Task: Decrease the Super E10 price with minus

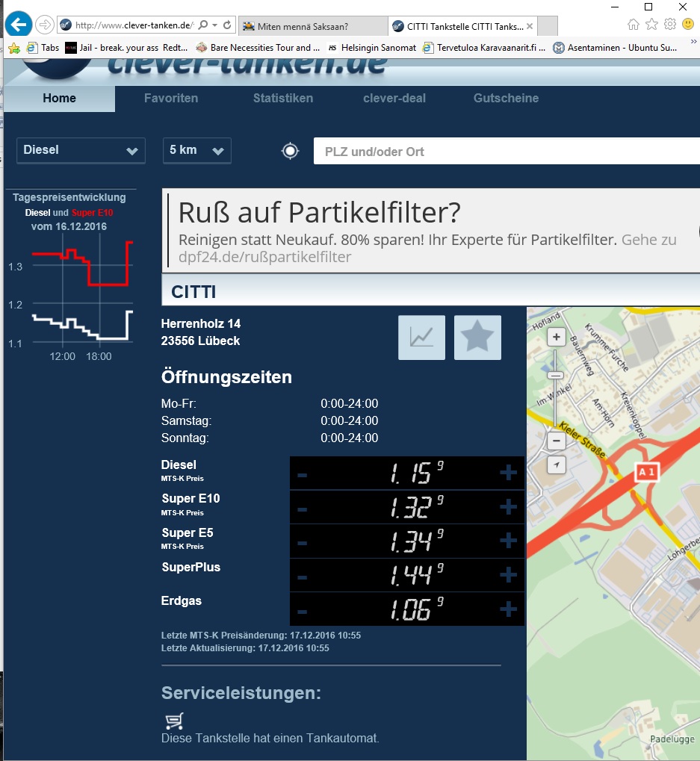Action: click(x=302, y=509)
